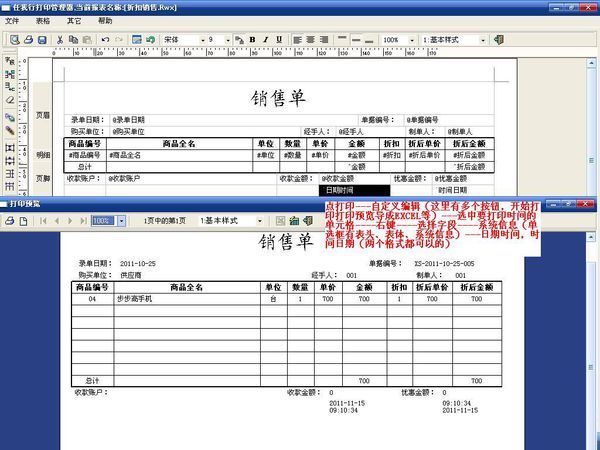Screen dimensions: 600x450
Task: Click the format painter icon
Action: 239,39
